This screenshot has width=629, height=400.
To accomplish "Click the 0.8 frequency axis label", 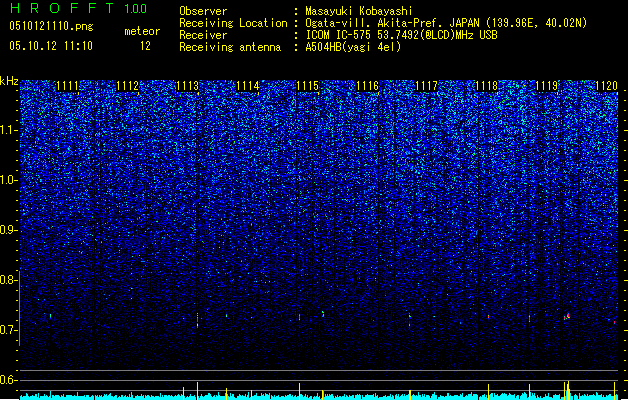I will pos(9,280).
